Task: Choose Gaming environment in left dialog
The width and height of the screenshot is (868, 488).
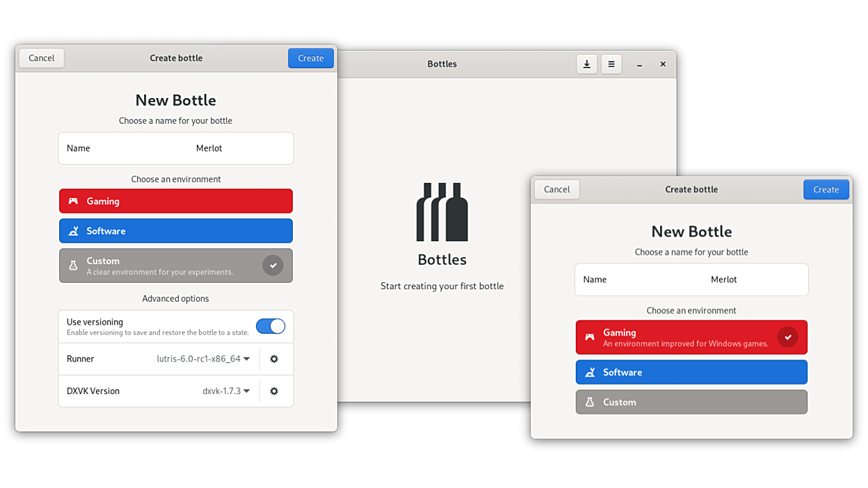Action: tap(176, 202)
